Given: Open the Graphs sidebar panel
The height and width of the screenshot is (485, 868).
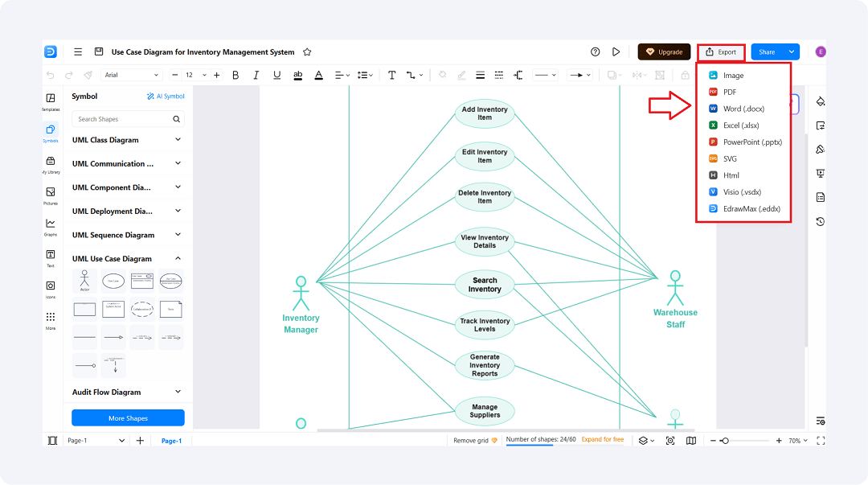Looking at the screenshot, I should [51, 227].
